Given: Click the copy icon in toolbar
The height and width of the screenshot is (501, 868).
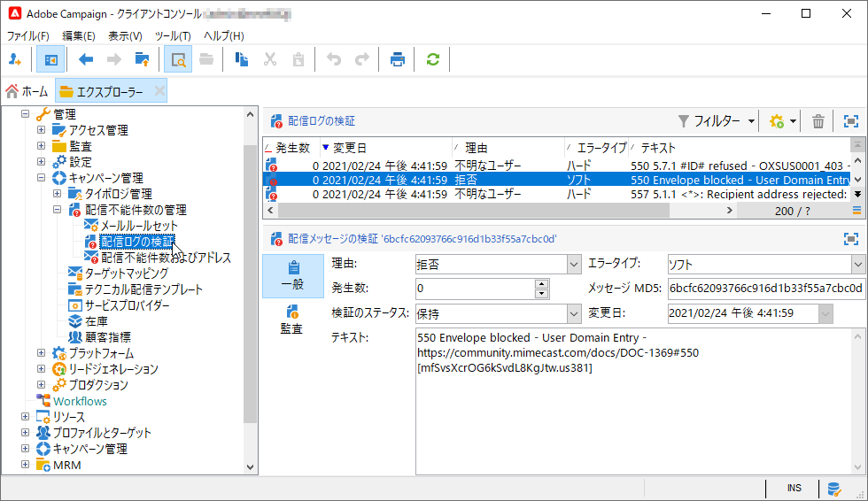Looking at the screenshot, I should tap(241, 59).
